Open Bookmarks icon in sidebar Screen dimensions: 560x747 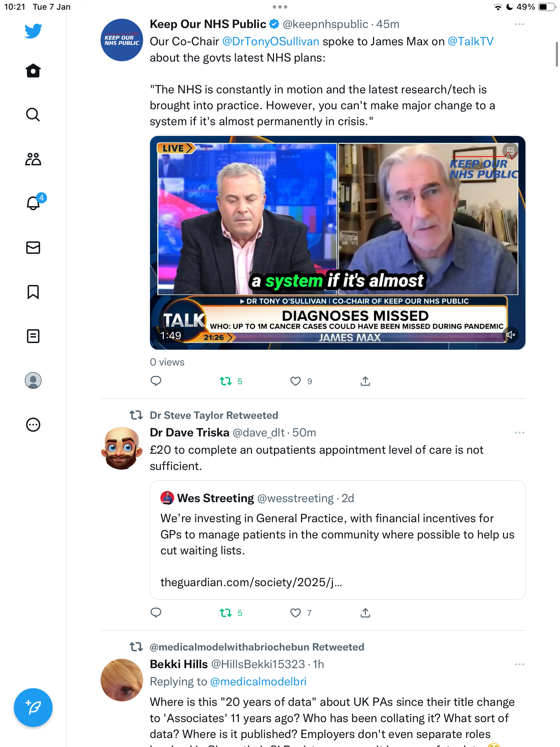pyautogui.click(x=33, y=292)
